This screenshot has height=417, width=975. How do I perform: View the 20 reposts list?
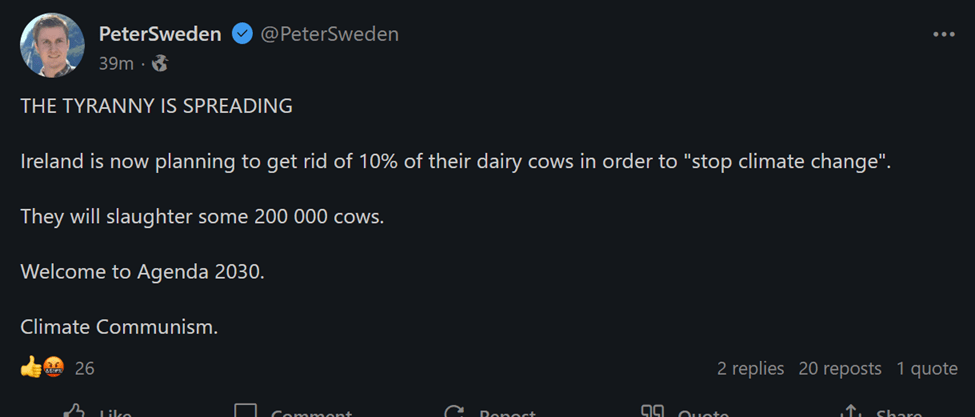(840, 368)
